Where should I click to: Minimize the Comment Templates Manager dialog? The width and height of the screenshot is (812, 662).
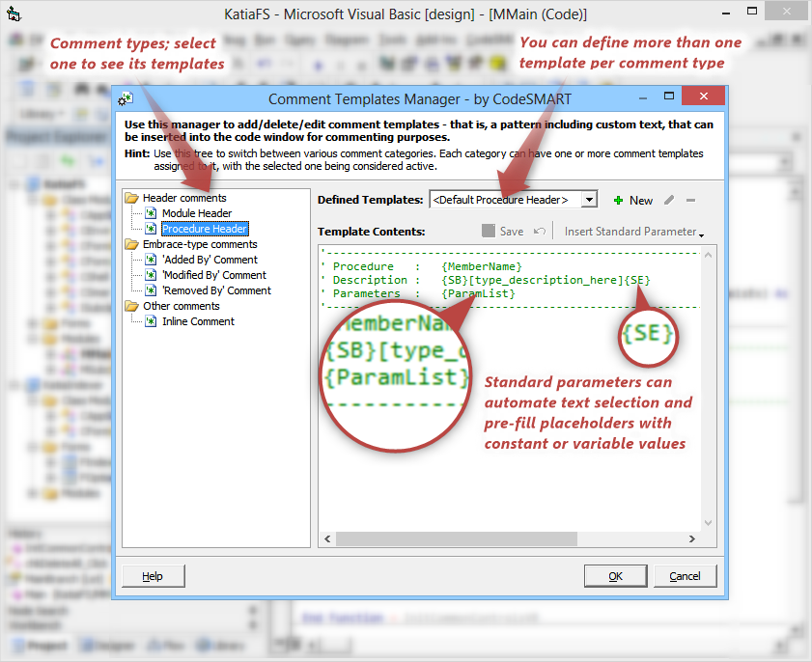[x=643, y=97]
